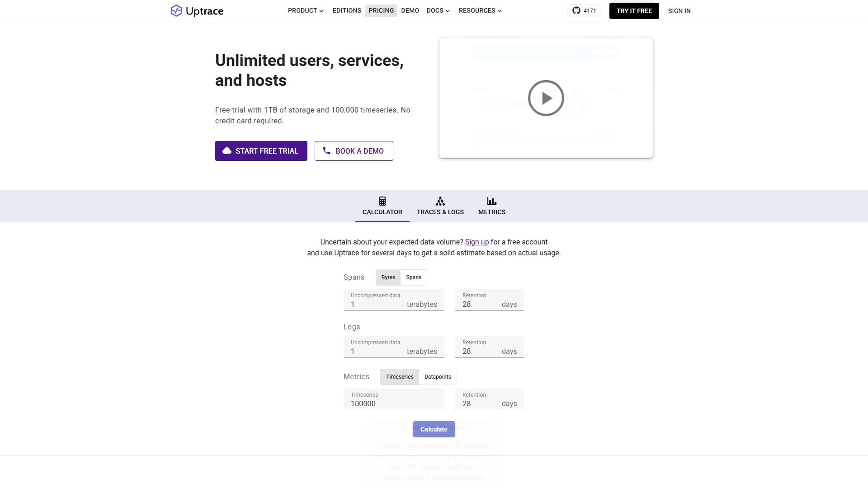
Task: Switch to the CALCULATOR tab
Action: (382, 206)
